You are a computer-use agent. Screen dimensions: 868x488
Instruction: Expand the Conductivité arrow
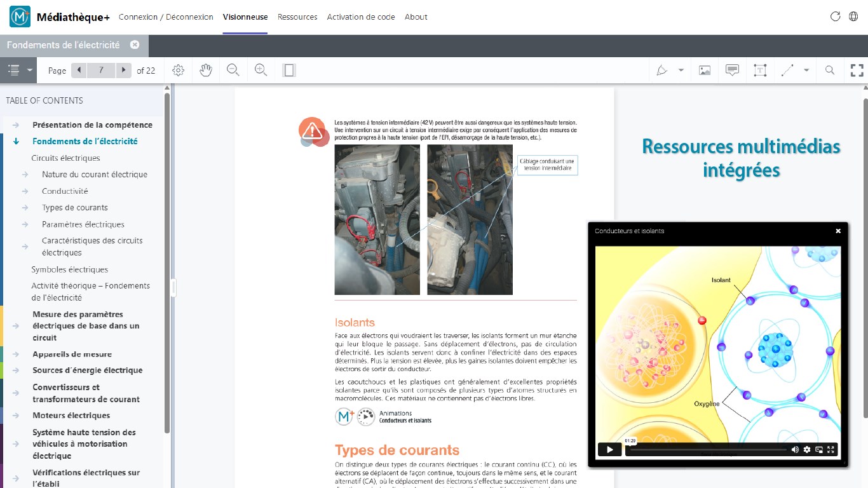coord(25,191)
